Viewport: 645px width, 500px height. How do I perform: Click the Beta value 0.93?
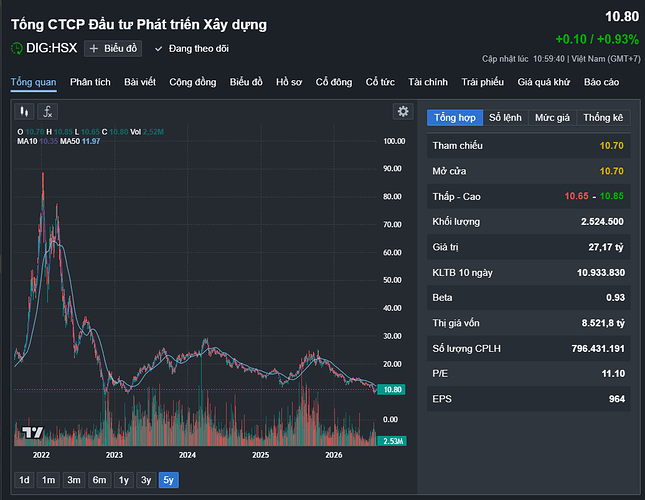pyautogui.click(x=615, y=298)
